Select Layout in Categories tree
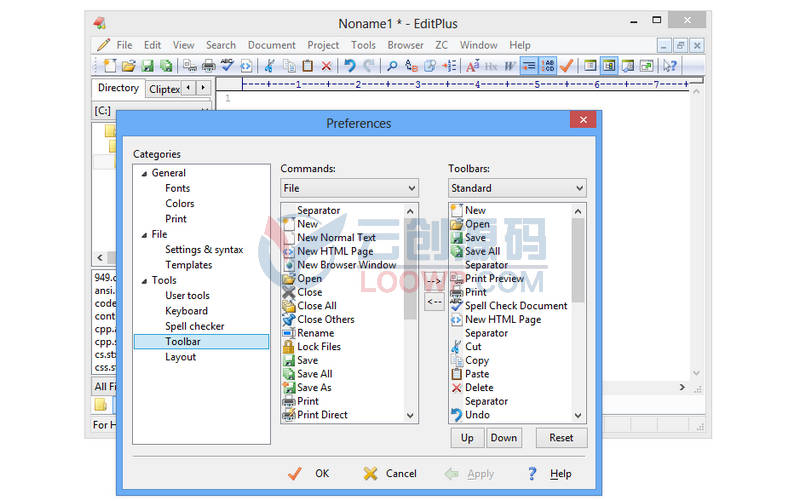Image resolution: width=800 pixels, height=501 pixels. (x=180, y=357)
